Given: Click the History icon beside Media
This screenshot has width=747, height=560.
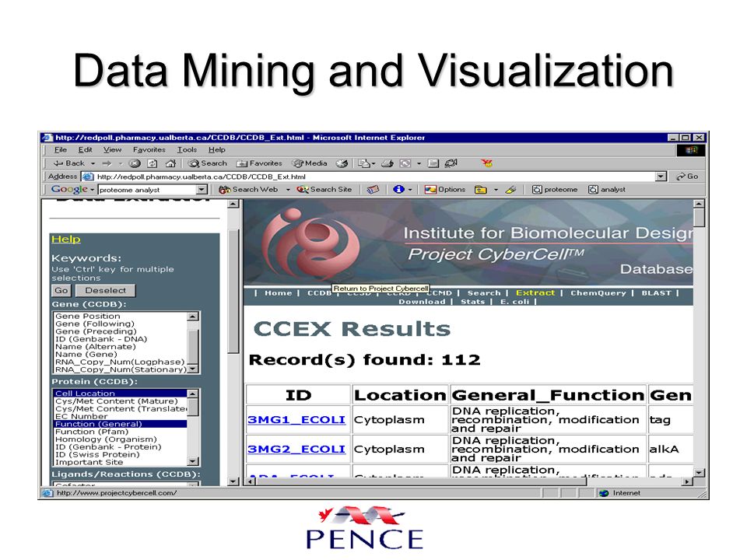Looking at the screenshot, I should (342, 163).
